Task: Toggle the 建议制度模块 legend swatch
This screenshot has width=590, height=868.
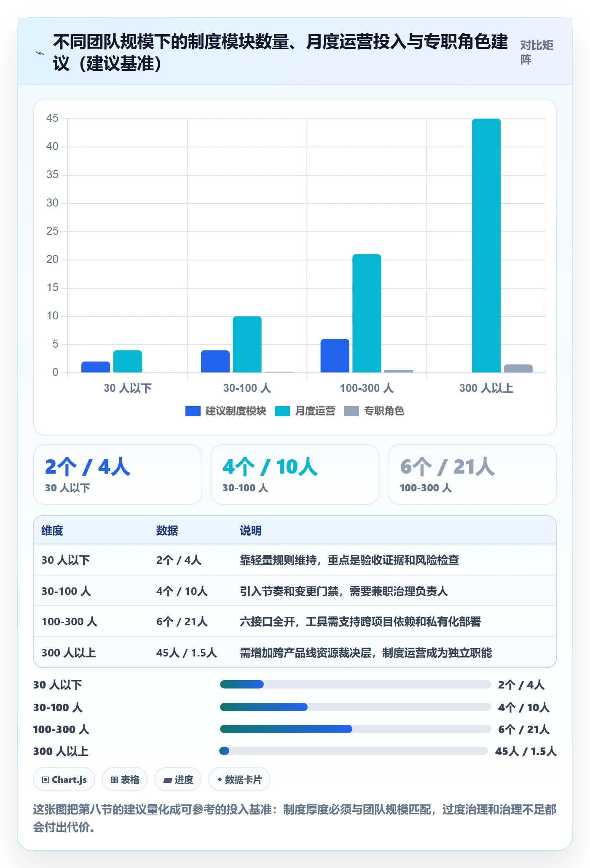Action: point(193,411)
